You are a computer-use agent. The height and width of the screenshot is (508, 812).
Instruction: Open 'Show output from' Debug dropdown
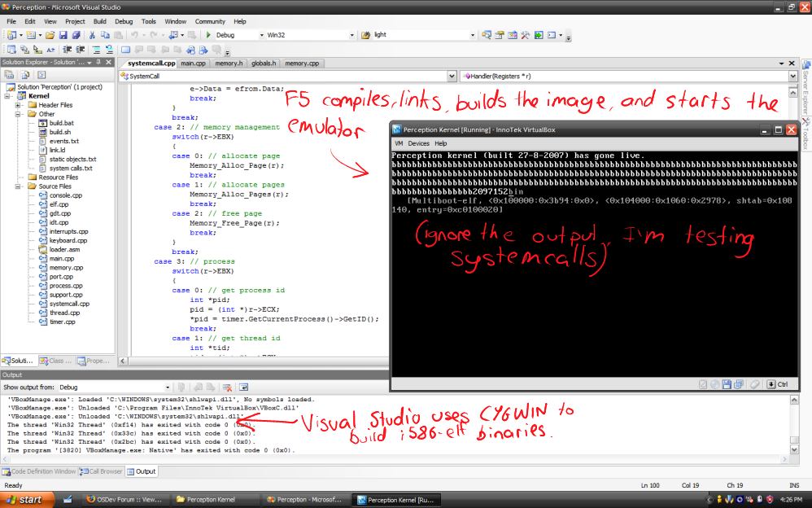click(x=168, y=388)
